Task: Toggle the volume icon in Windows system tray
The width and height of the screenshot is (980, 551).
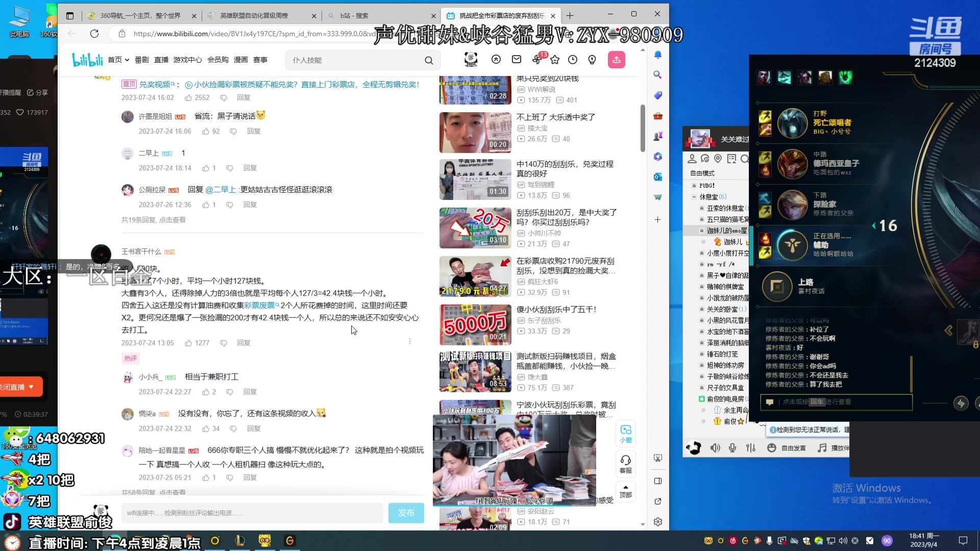Action: pyautogui.click(x=843, y=541)
